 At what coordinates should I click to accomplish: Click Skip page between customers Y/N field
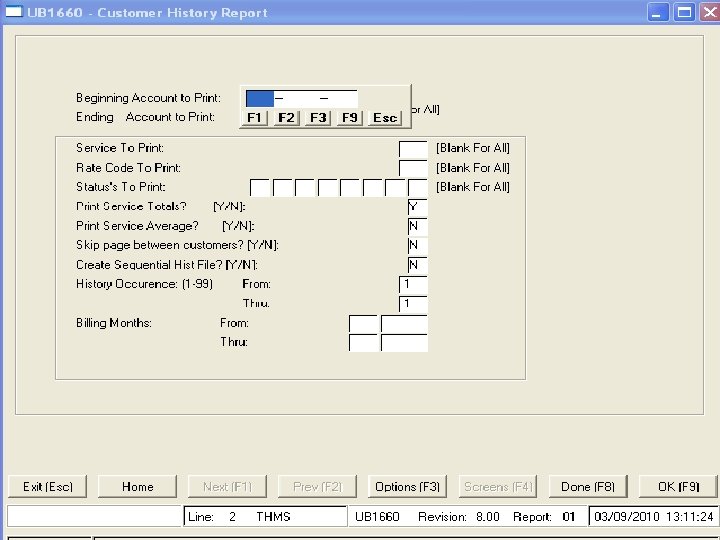pyautogui.click(x=417, y=246)
